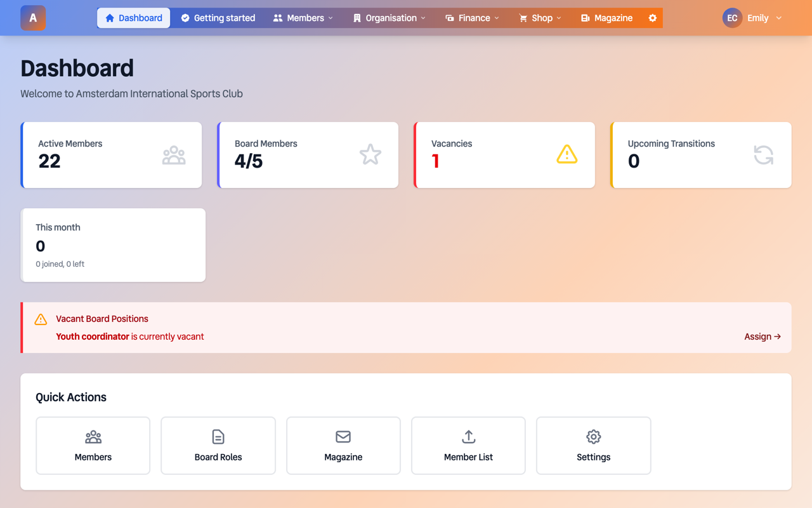Click the checkmark icon beside Getting started
This screenshot has height=508, width=812.
[185, 18]
